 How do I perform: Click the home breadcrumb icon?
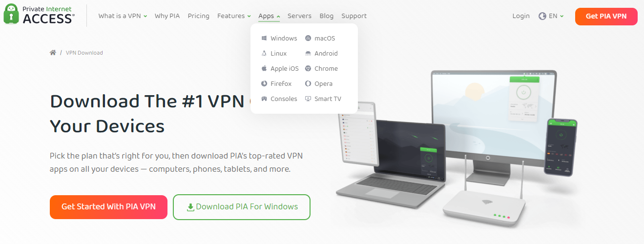[x=53, y=53]
